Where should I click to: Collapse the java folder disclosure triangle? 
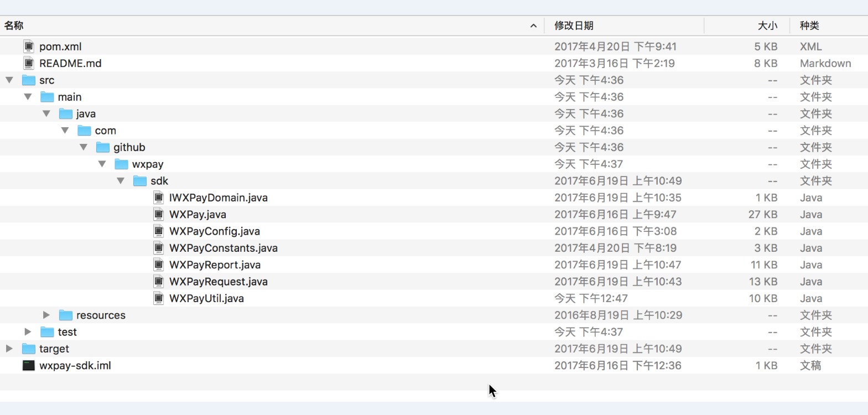pyautogui.click(x=46, y=113)
